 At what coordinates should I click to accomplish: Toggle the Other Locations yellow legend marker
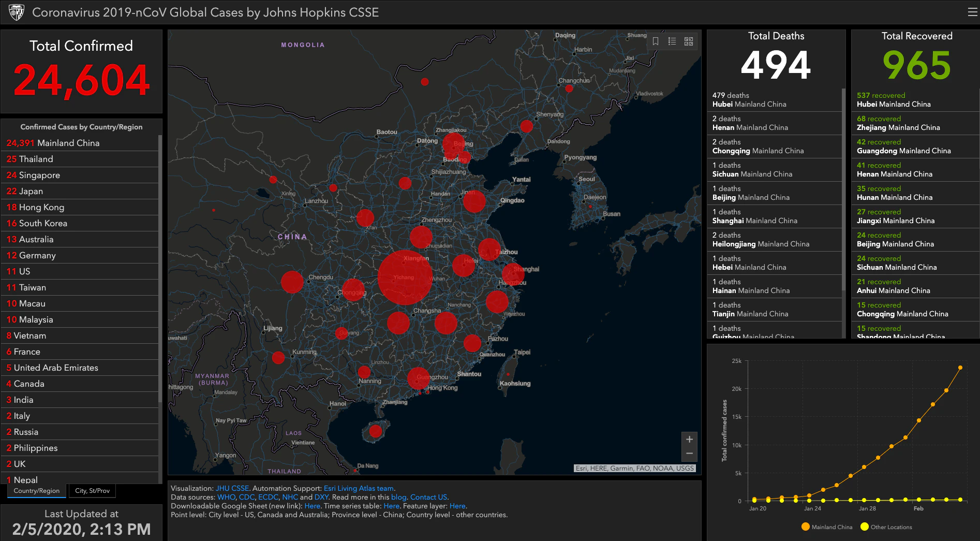point(864,527)
